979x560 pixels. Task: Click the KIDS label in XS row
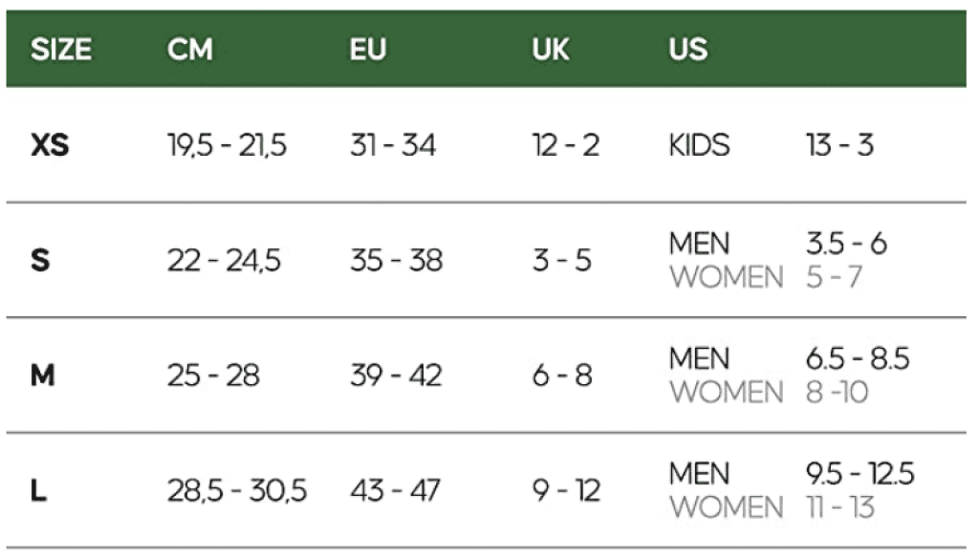[x=699, y=146]
